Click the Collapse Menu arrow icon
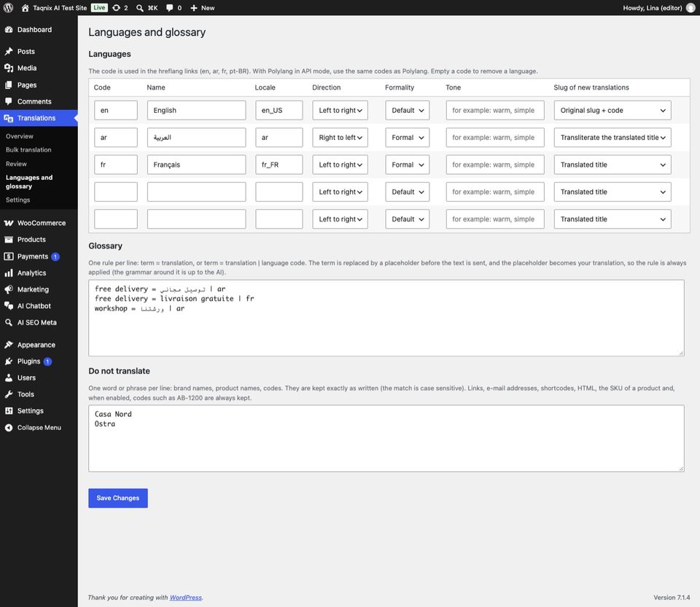Image resolution: width=700 pixels, height=607 pixels. [x=9, y=427]
